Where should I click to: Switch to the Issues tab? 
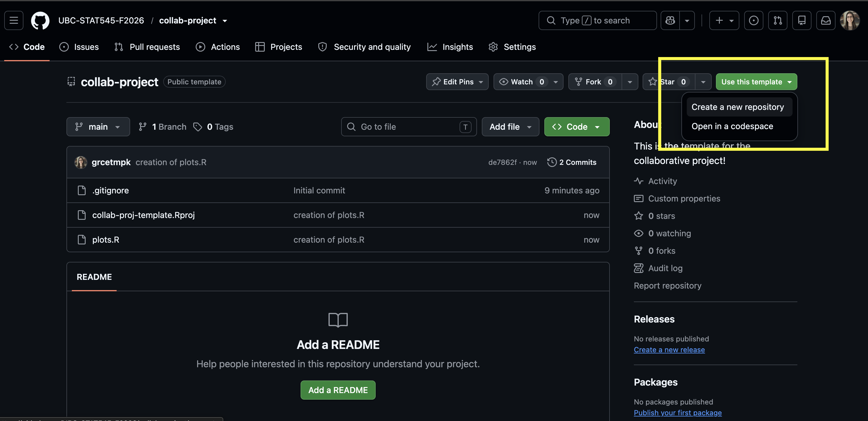(x=79, y=47)
